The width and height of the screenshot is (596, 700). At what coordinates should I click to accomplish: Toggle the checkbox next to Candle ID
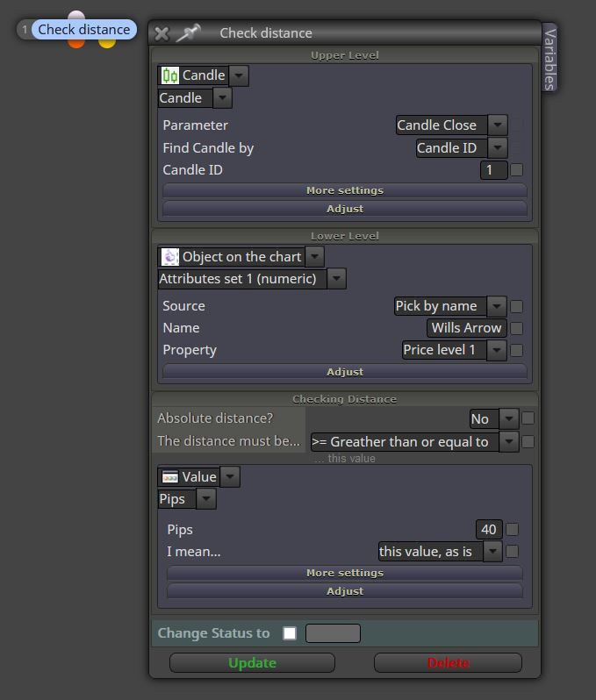pyautogui.click(x=517, y=169)
